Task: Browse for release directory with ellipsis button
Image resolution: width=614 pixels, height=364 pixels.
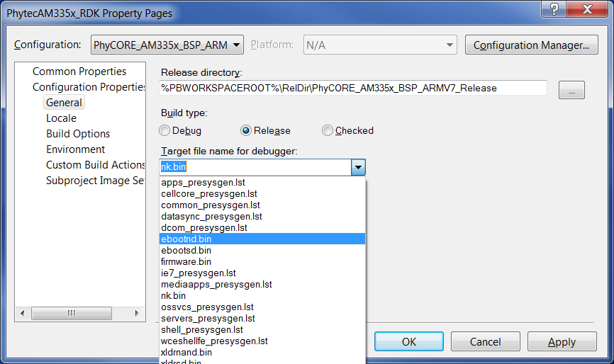Action: (x=571, y=90)
